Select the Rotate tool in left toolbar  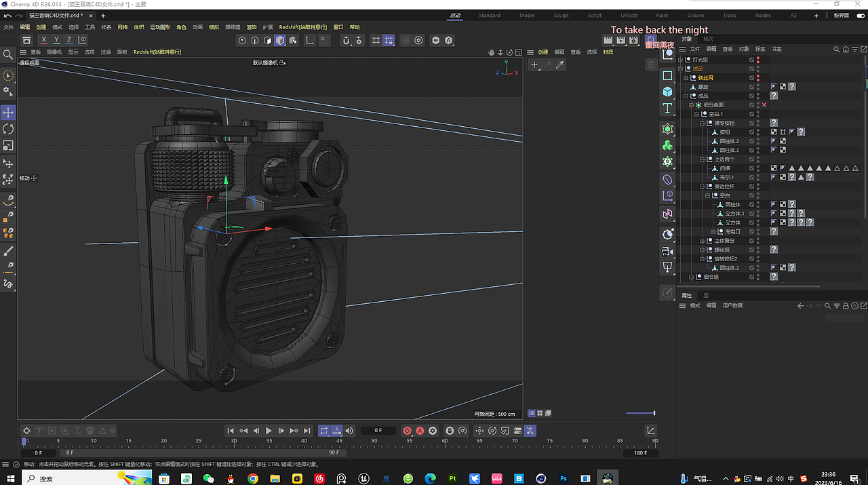click(8, 129)
